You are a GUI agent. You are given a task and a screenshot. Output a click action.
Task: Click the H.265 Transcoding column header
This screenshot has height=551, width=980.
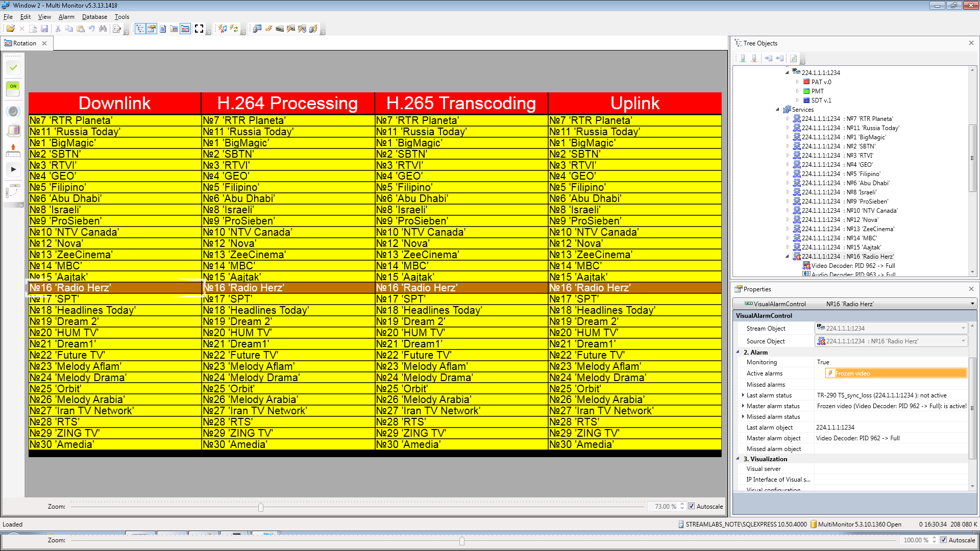coord(461,103)
